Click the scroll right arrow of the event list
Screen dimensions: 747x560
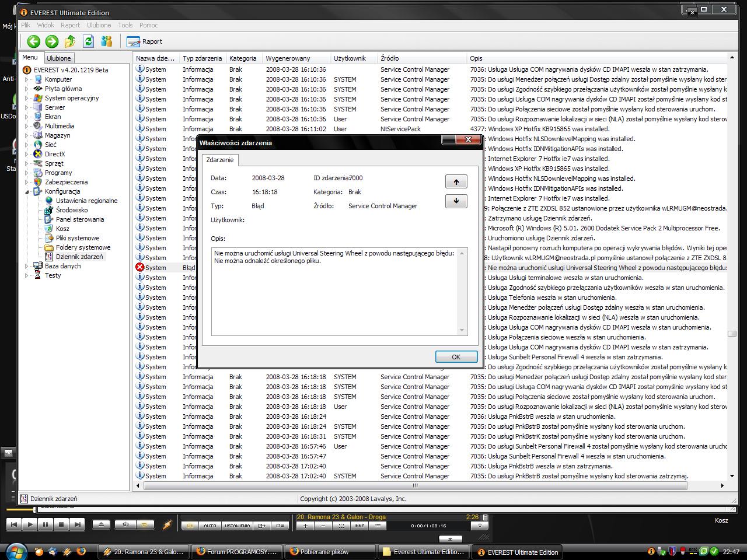coord(722,485)
